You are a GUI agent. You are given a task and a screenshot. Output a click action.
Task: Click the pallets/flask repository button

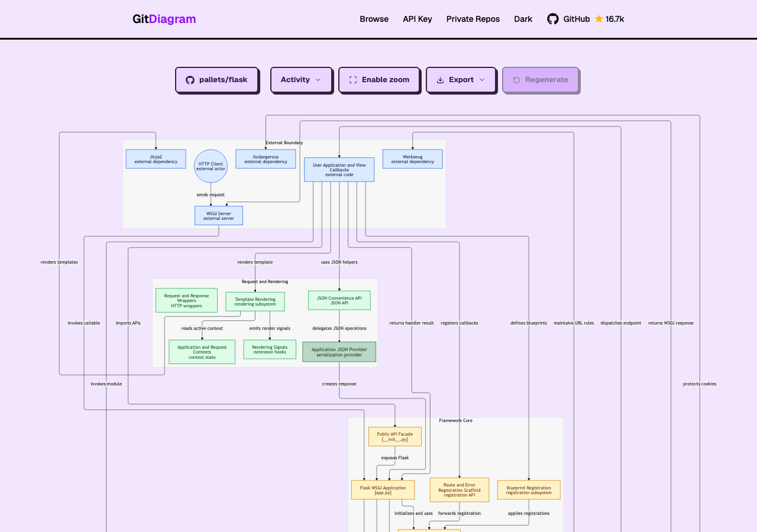click(x=217, y=80)
